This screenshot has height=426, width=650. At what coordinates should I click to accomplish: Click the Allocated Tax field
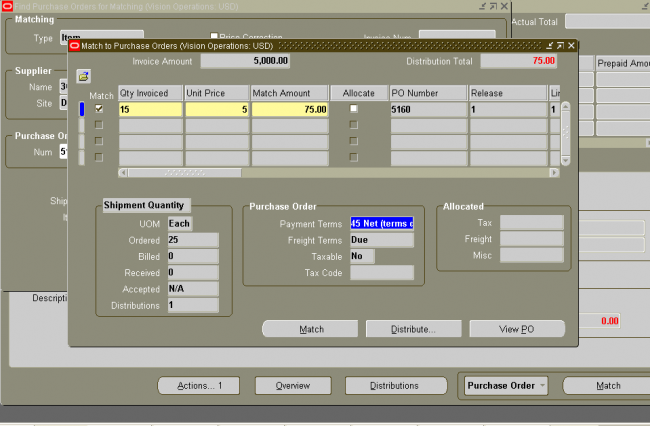click(x=532, y=223)
